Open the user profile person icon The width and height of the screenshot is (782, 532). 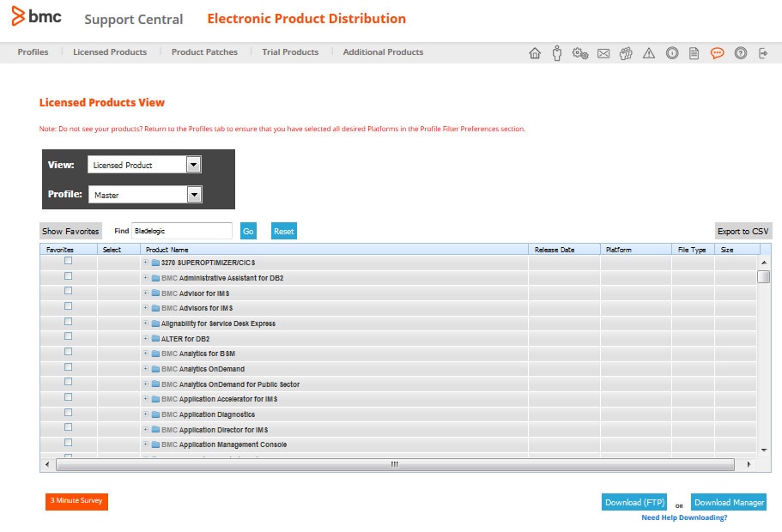pyautogui.click(x=557, y=53)
